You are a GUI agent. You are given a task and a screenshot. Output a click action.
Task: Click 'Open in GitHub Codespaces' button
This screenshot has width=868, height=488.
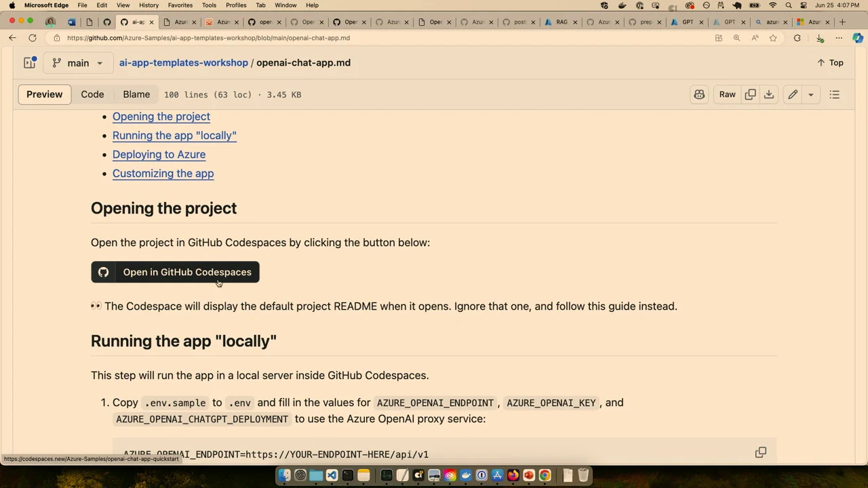(x=175, y=272)
